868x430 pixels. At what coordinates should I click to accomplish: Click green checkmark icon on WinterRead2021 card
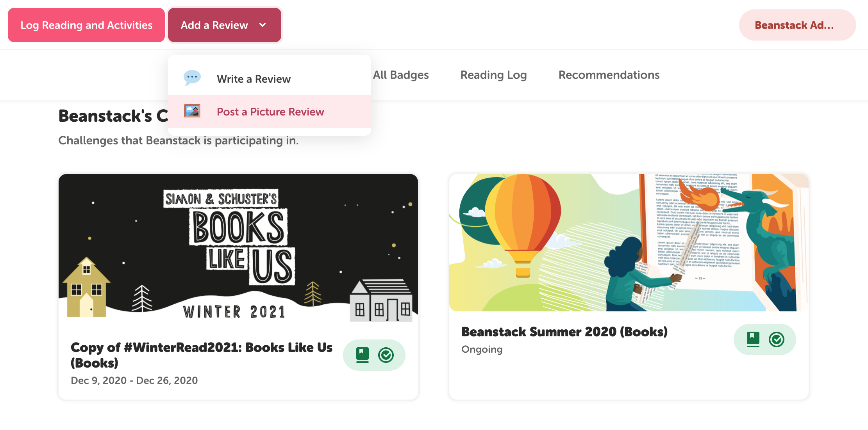pyautogui.click(x=386, y=355)
